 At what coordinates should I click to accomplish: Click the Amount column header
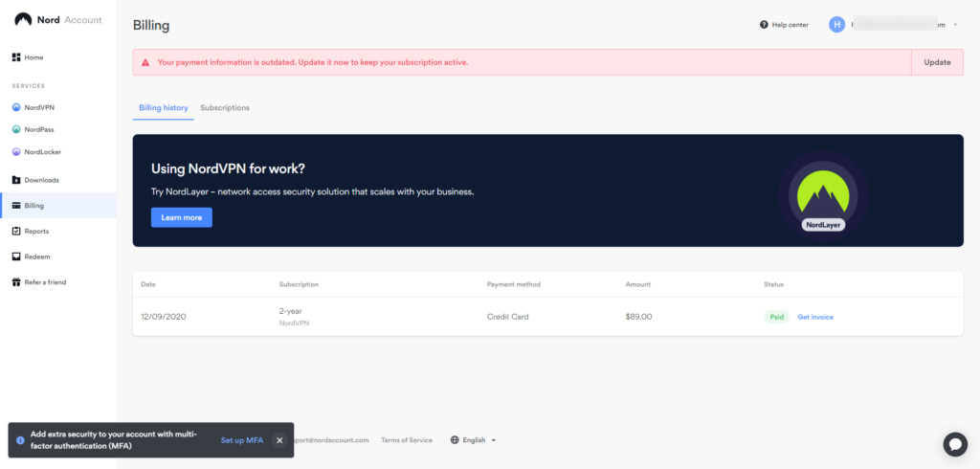click(x=637, y=284)
